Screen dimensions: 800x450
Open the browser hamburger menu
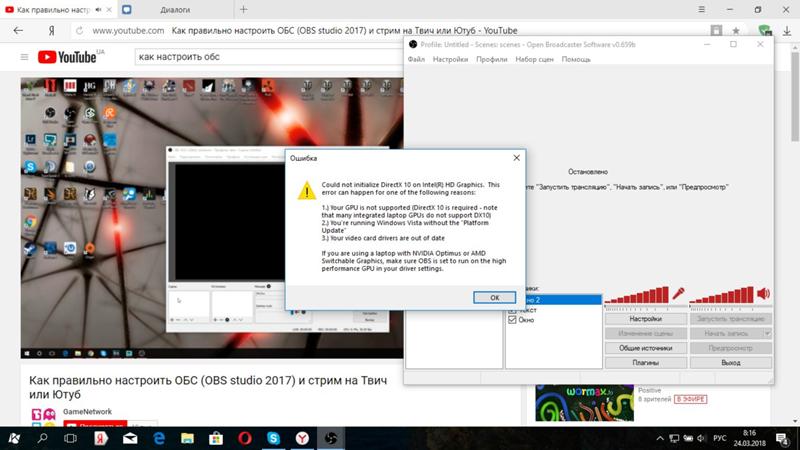pos(702,9)
